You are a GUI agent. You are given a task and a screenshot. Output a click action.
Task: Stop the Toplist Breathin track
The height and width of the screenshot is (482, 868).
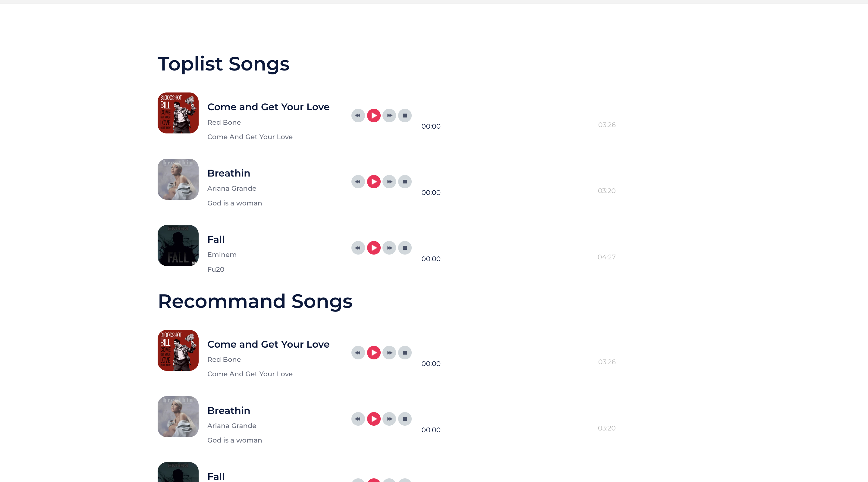click(x=405, y=182)
